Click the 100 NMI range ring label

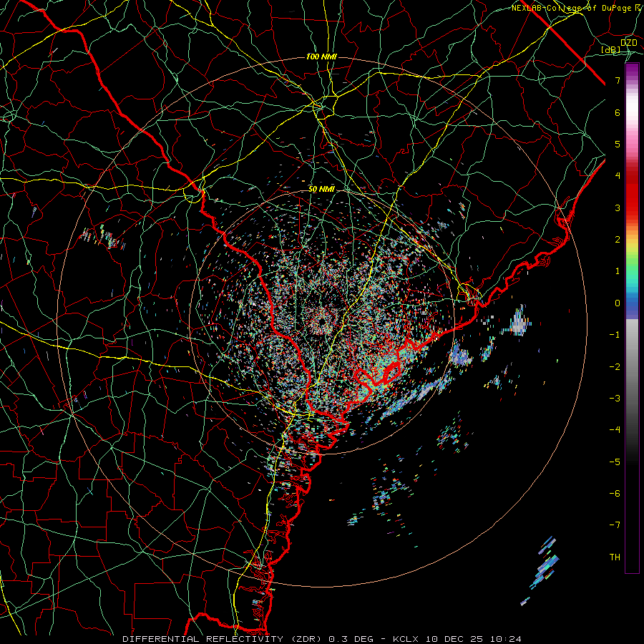321,57
